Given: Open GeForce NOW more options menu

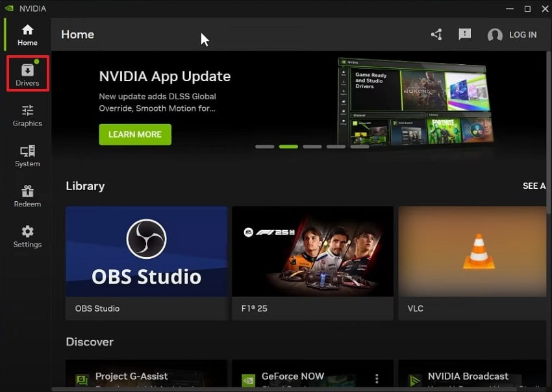Looking at the screenshot, I should click(377, 378).
